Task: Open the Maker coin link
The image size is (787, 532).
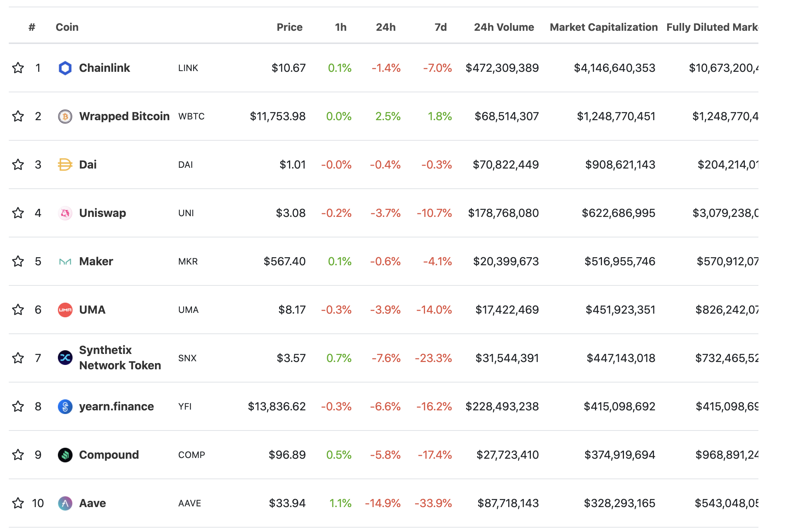Action: point(96,261)
